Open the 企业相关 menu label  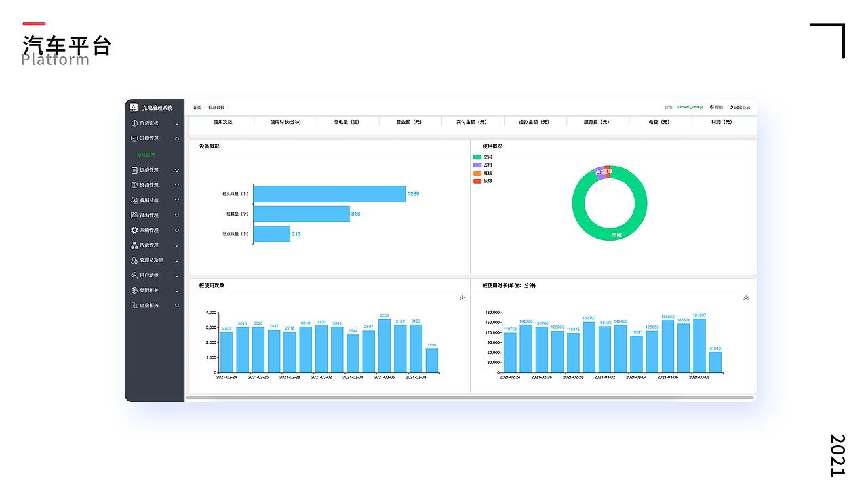pos(149,305)
